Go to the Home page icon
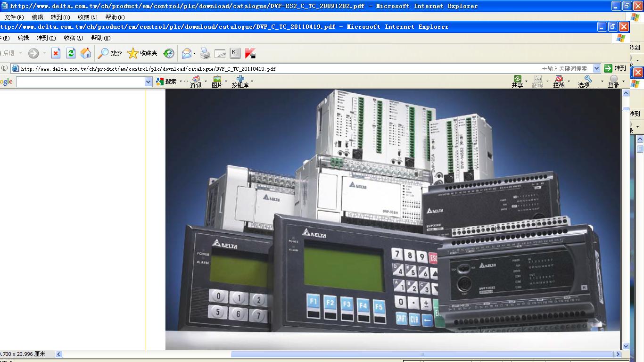This screenshot has height=362, width=644. (86, 53)
